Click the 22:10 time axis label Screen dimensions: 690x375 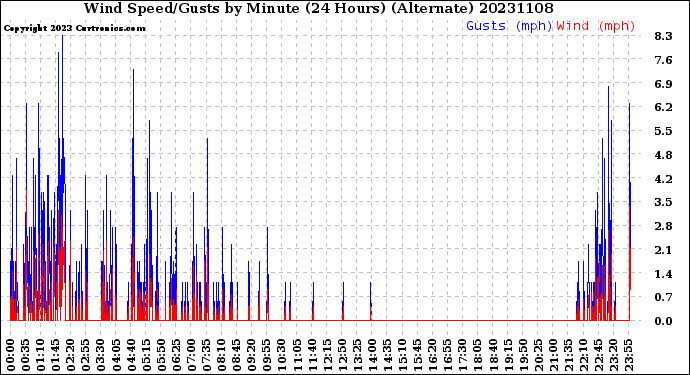click(x=583, y=355)
